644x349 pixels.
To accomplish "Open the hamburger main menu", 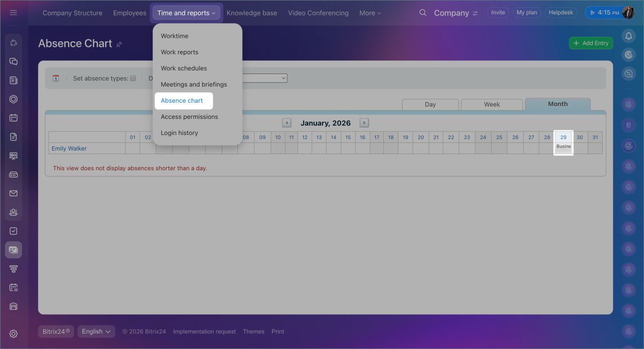I will pos(14,13).
